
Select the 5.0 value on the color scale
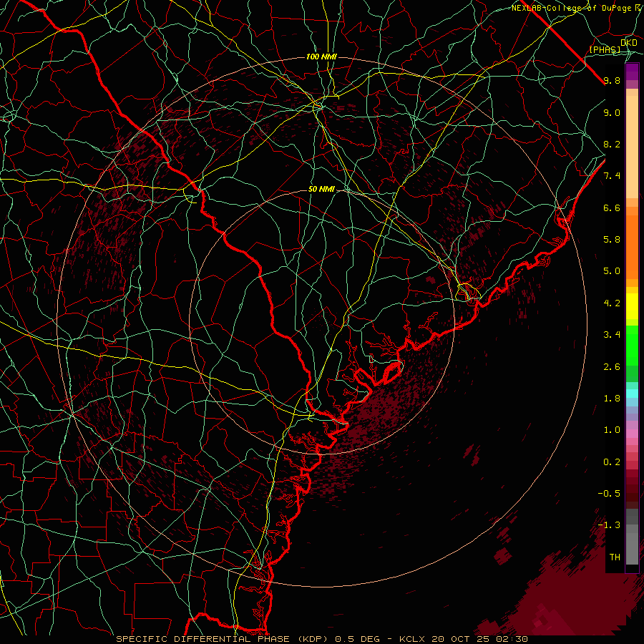[612, 271]
